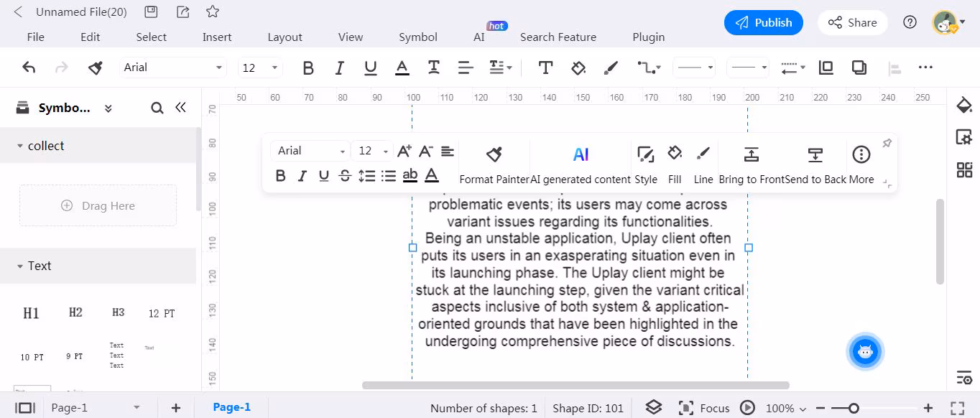Toggle italic in the main toolbar

340,68
